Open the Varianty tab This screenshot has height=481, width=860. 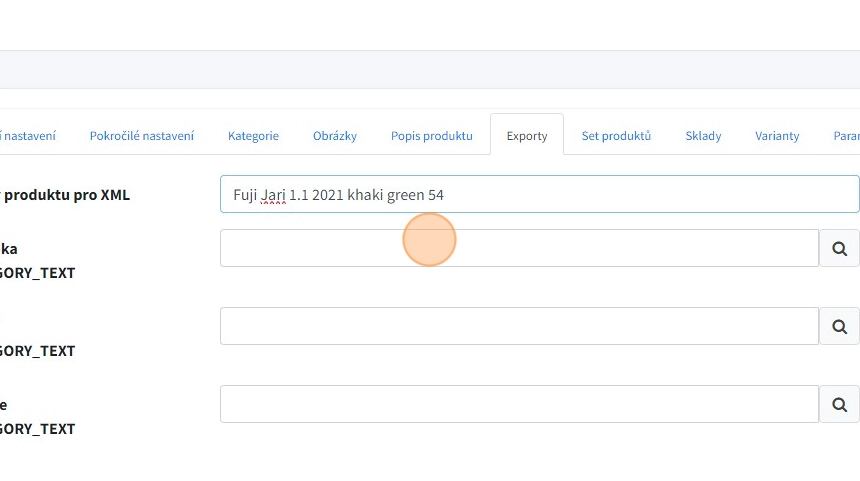[777, 136]
